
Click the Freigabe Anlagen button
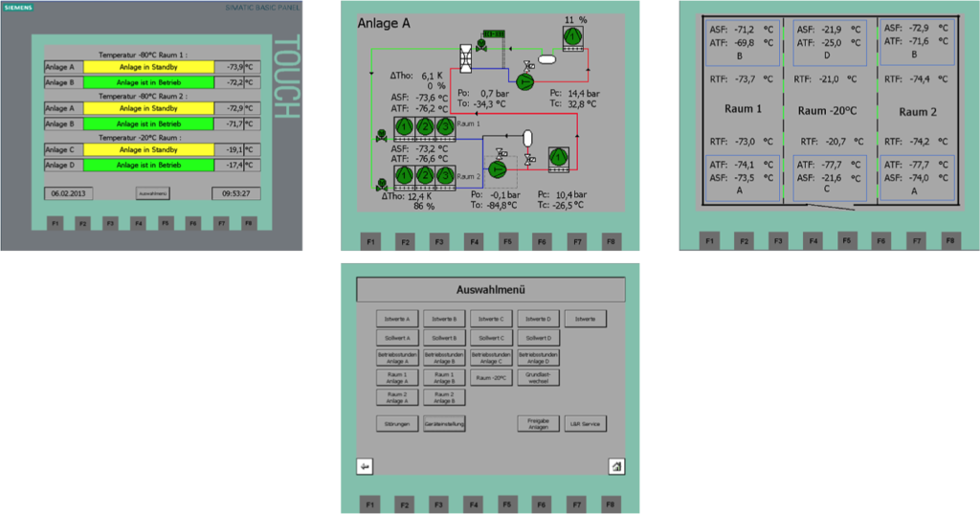(x=538, y=423)
